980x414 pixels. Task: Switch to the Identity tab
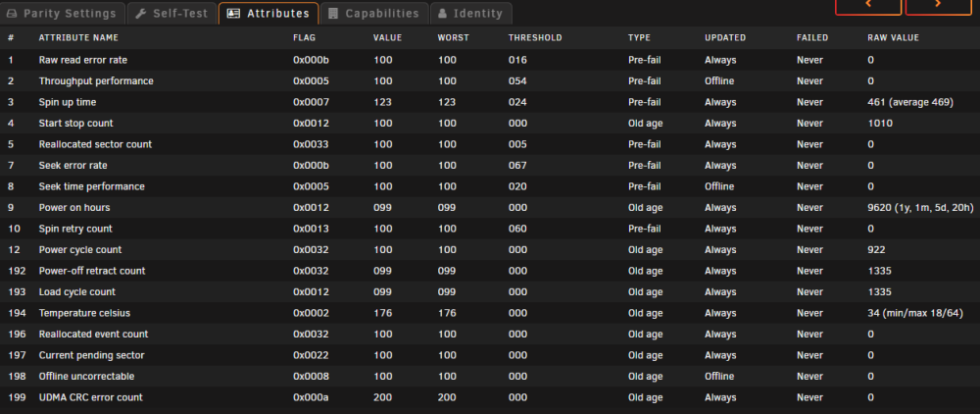(470, 13)
